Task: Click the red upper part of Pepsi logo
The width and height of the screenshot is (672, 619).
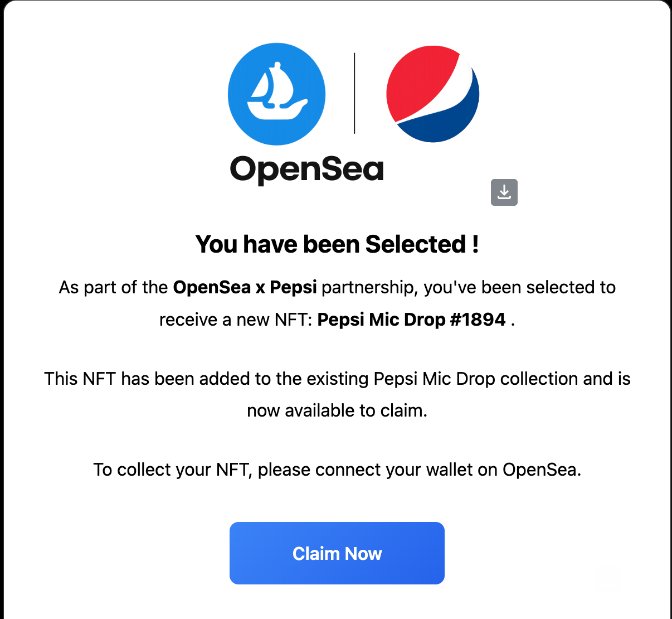Action: (419, 77)
